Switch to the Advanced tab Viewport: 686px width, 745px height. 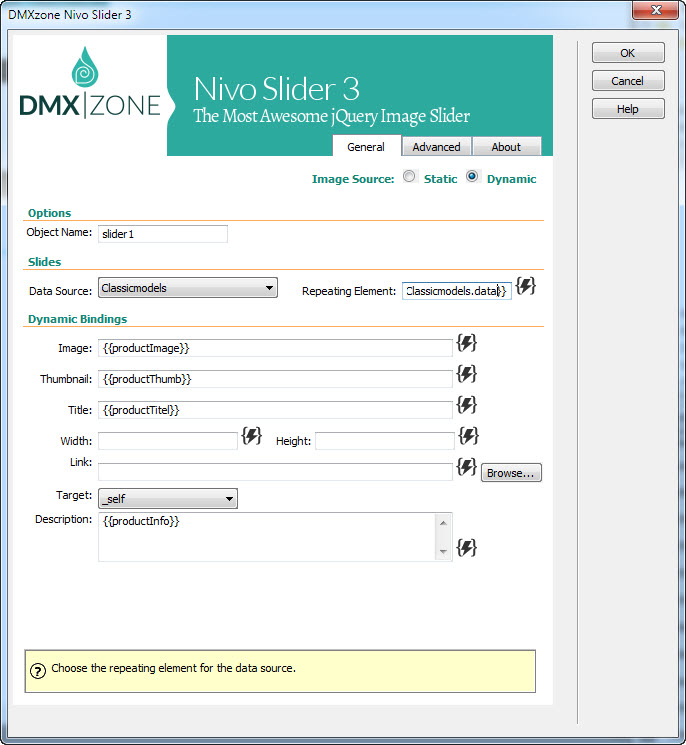[x=436, y=147]
